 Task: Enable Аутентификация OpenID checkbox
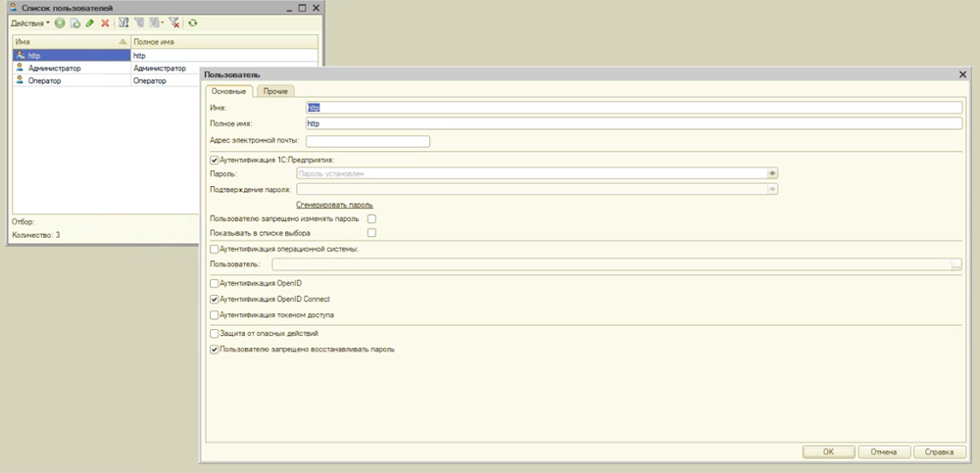click(215, 283)
